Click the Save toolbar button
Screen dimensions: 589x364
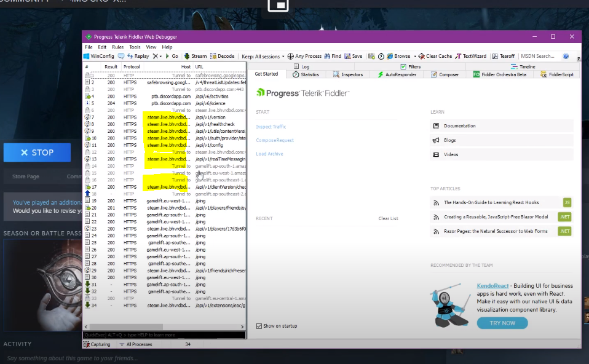354,56
